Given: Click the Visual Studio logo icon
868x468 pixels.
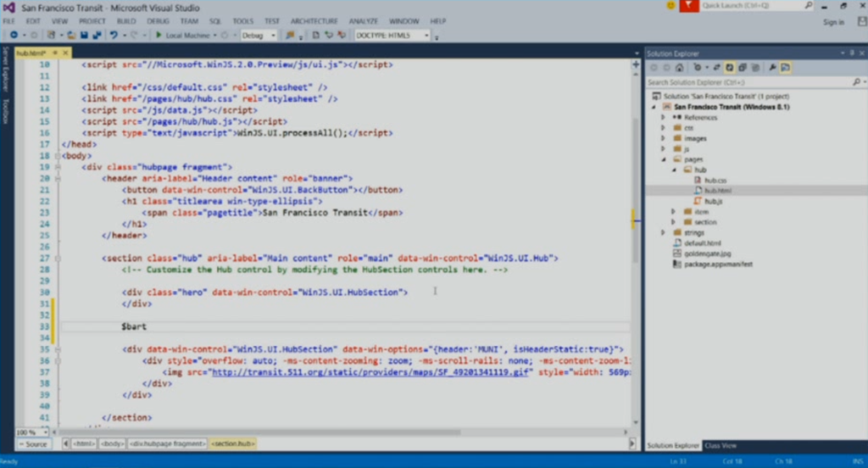Looking at the screenshot, I should pyautogui.click(x=8, y=7).
